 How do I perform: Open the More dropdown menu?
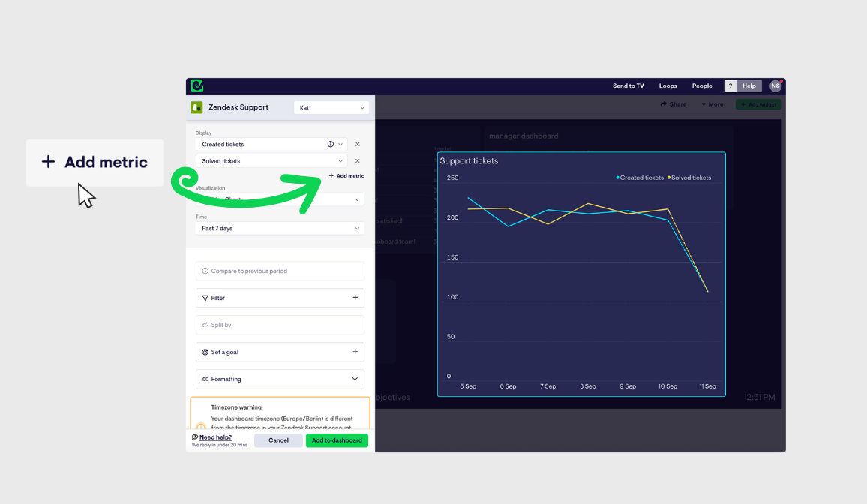point(712,104)
